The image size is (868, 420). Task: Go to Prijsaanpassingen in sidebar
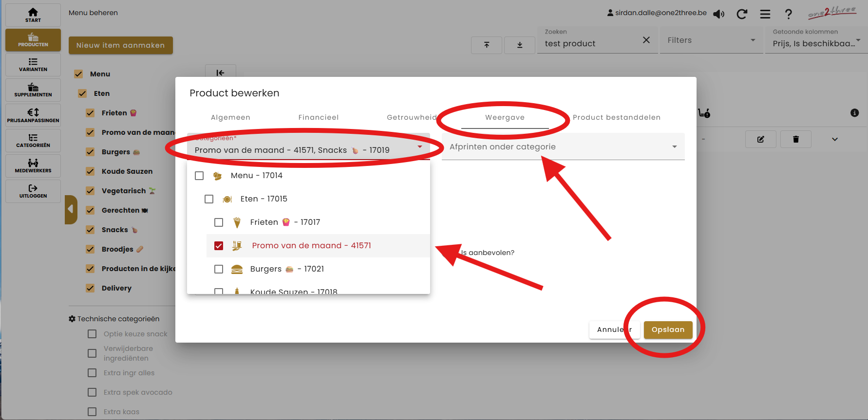[x=33, y=115]
